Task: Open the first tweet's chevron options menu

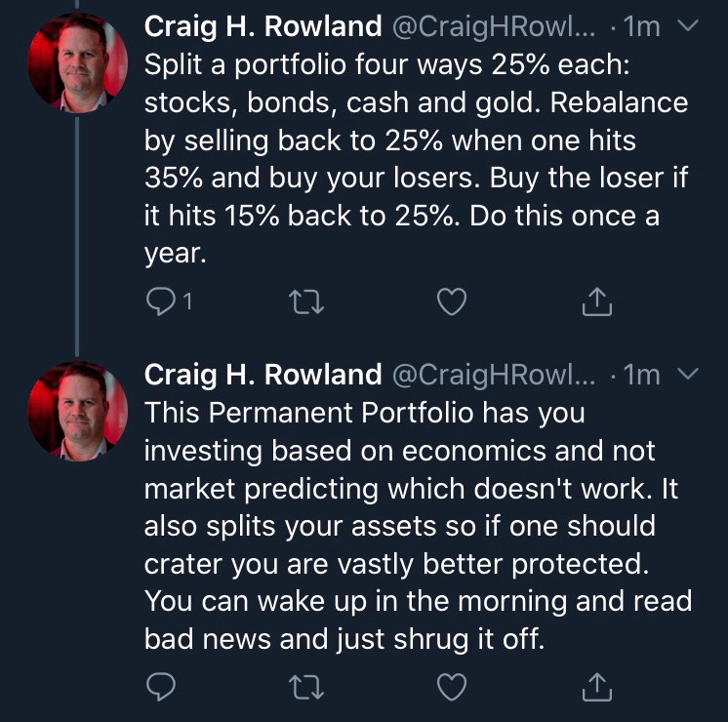Action: click(x=688, y=25)
